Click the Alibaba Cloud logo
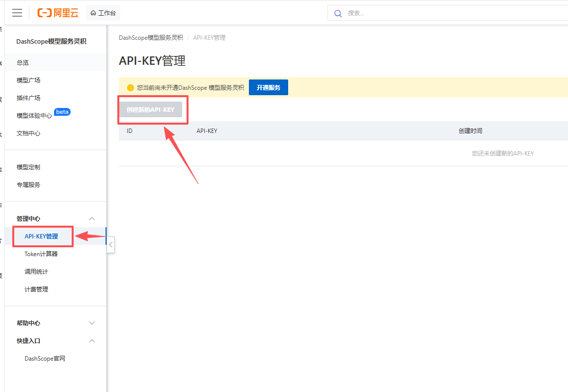 [58, 13]
